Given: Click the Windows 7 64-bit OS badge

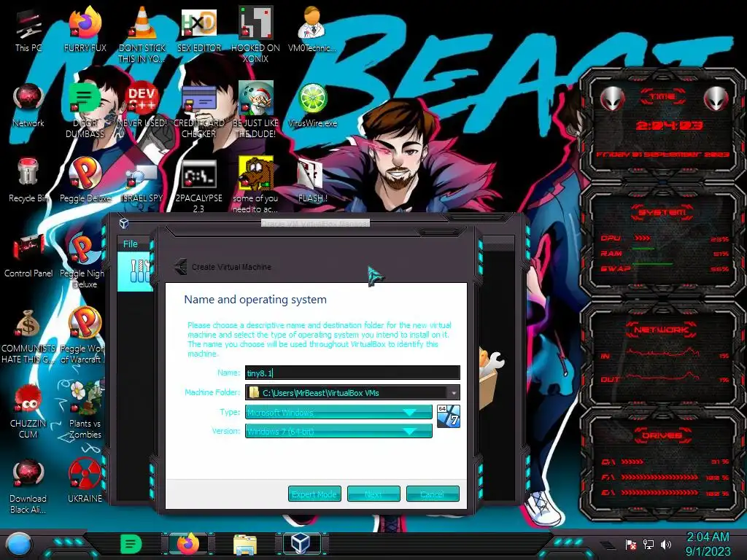Looking at the screenshot, I should click(x=449, y=416).
